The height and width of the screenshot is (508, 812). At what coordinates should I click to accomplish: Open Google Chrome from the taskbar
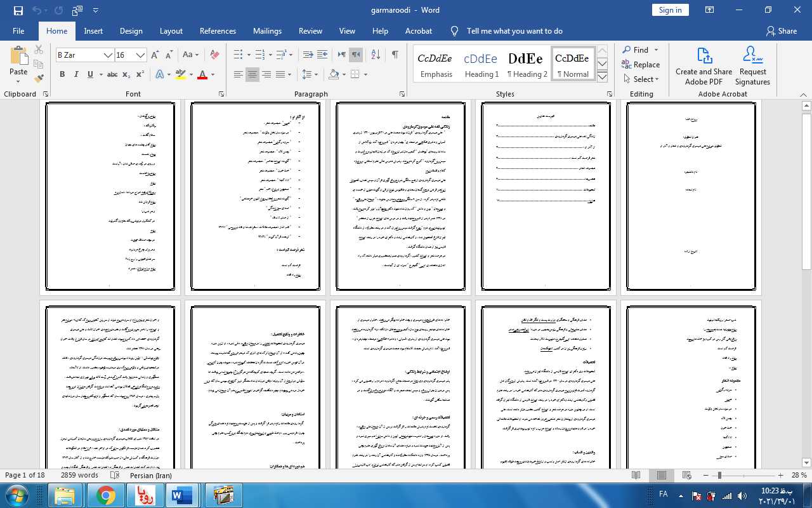click(106, 495)
